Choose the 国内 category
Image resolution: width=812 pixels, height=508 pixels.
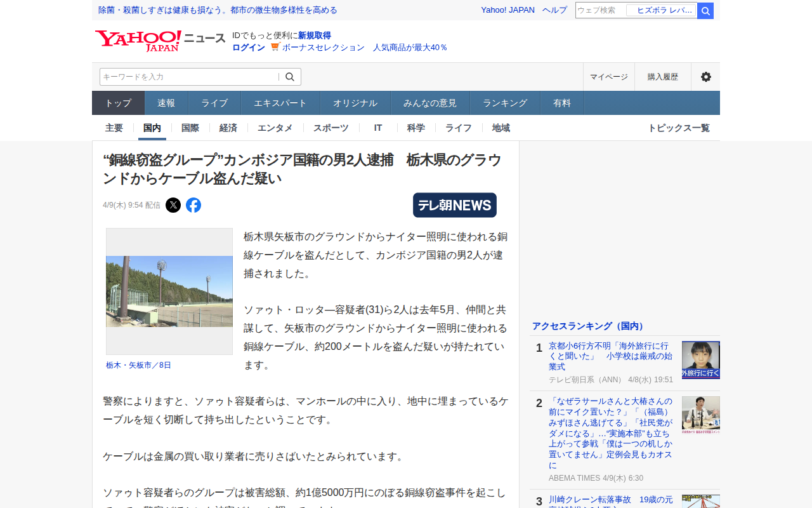coord(152,128)
